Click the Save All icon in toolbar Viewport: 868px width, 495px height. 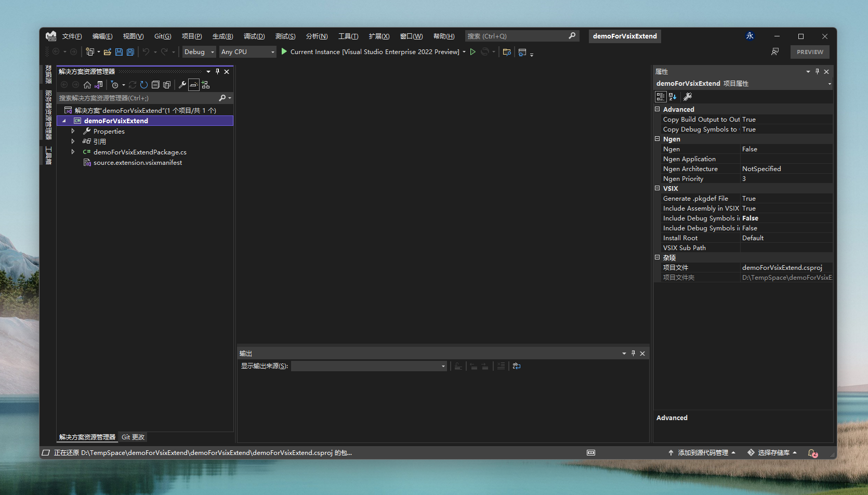tap(130, 52)
